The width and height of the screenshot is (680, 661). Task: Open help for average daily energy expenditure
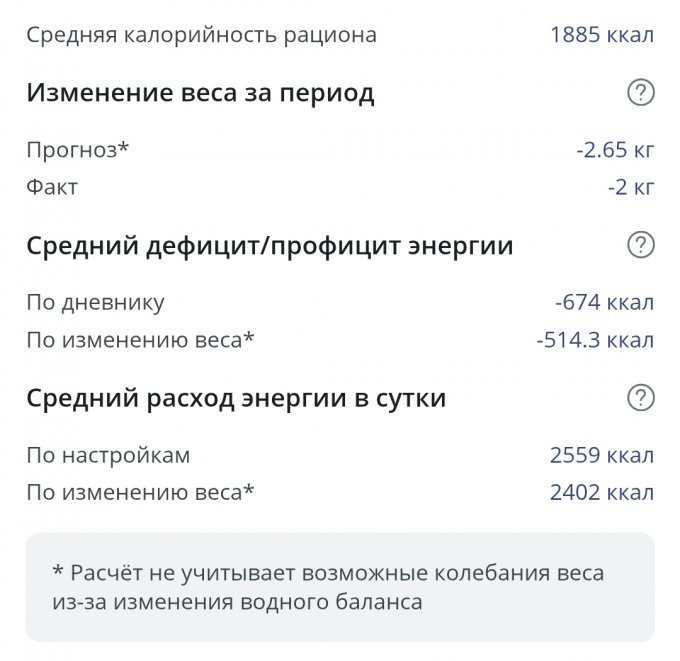(x=640, y=398)
